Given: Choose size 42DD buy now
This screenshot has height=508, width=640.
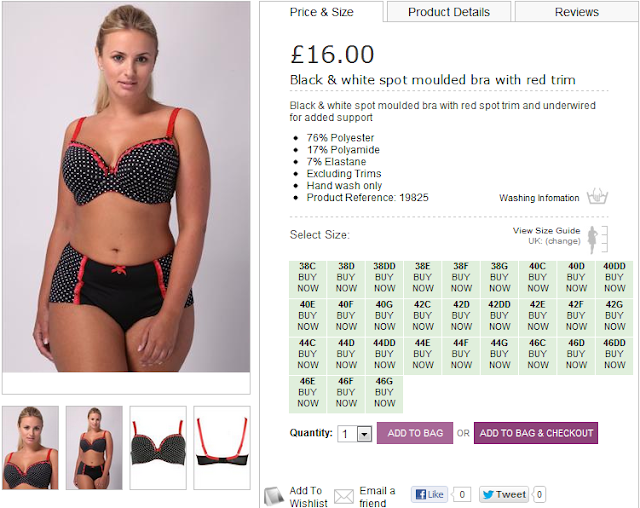Looking at the screenshot, I should 499,316.
